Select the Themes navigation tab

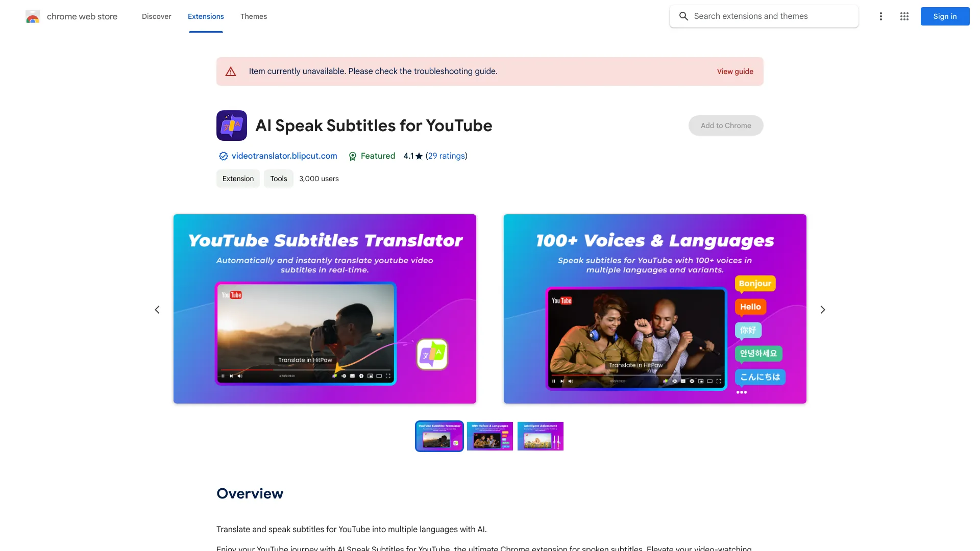(254, 16)
